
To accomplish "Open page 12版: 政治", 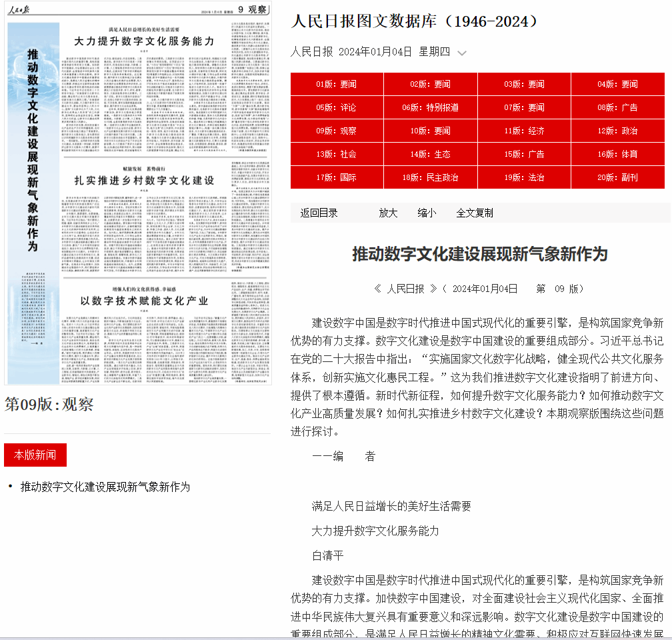I will (617, 131).
